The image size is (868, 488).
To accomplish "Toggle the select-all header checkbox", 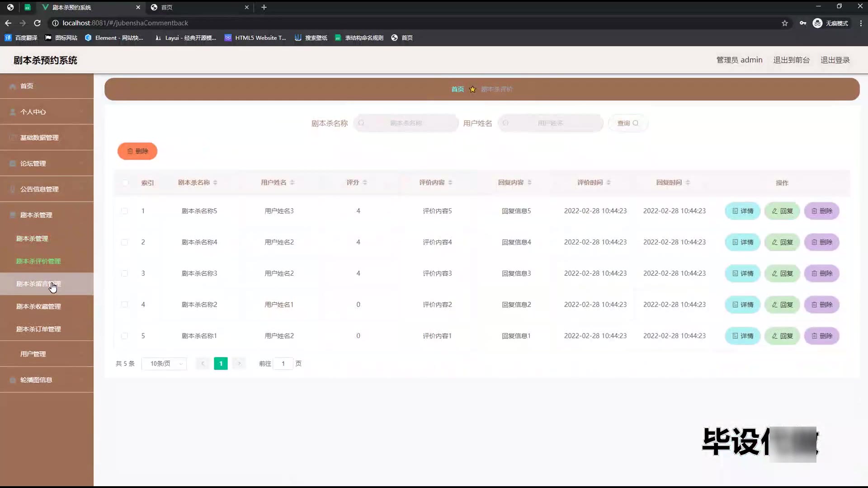I will [x=125, y=183].
